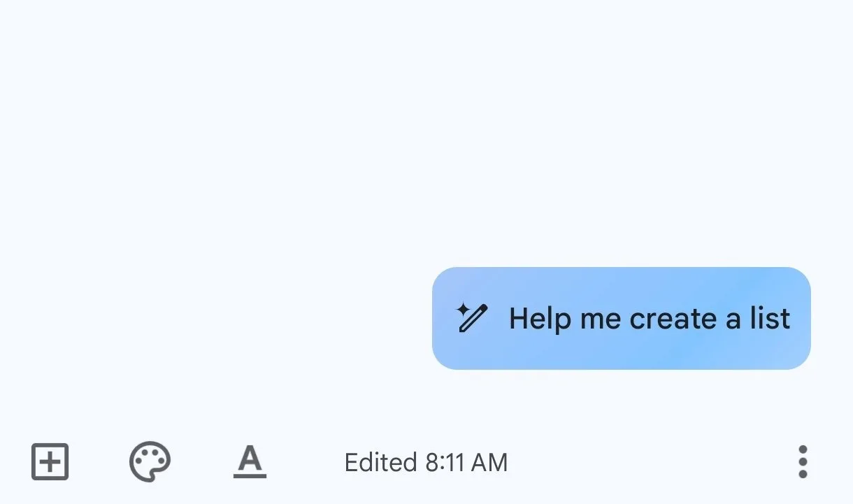Open the note theme picker
The width and height of the screenshot is (853, 504).
tap(150, 462)
